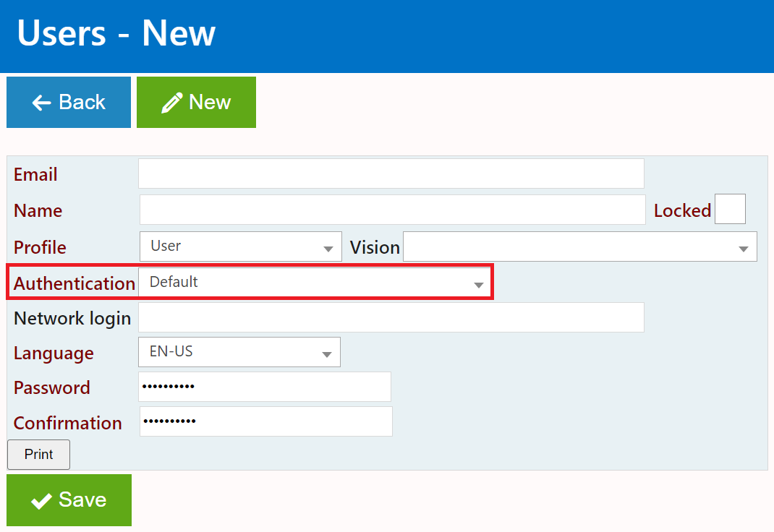The image size is (774, 532).
Task: Click the New button label
Action: [209, 102]
